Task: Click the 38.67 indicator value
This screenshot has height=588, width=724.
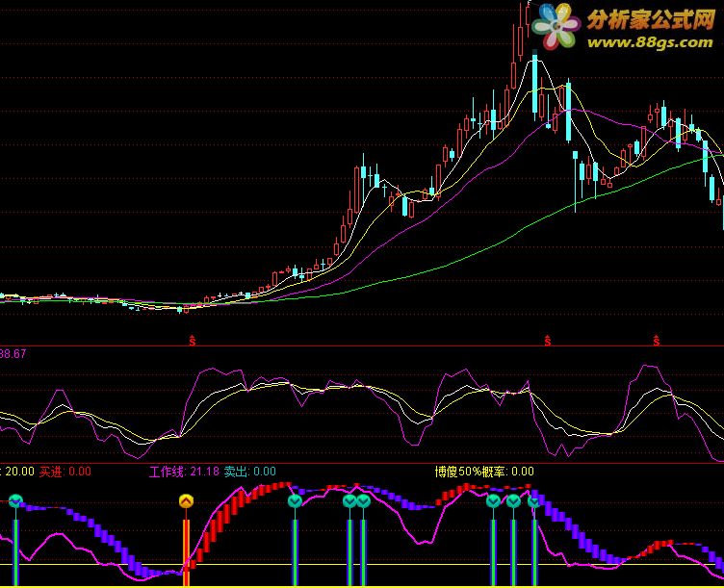Action: 13,354
